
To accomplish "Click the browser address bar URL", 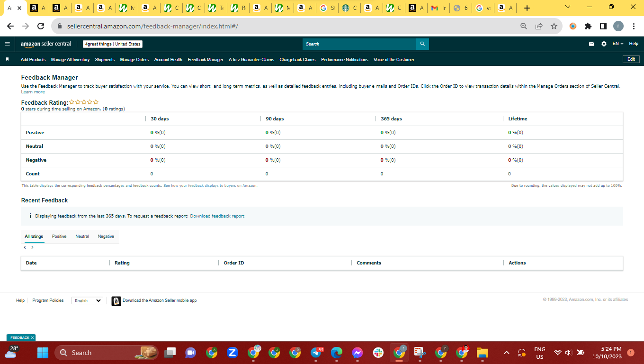I will coord(152,26).
